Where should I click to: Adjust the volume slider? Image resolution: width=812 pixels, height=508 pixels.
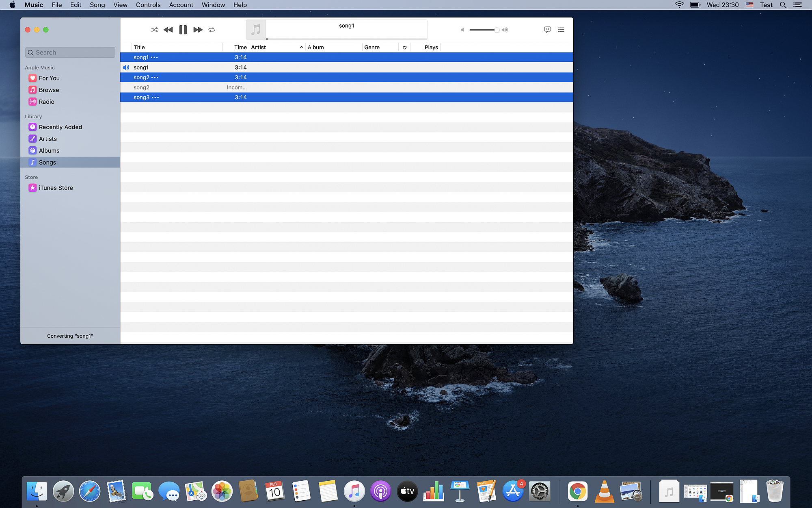483,30
